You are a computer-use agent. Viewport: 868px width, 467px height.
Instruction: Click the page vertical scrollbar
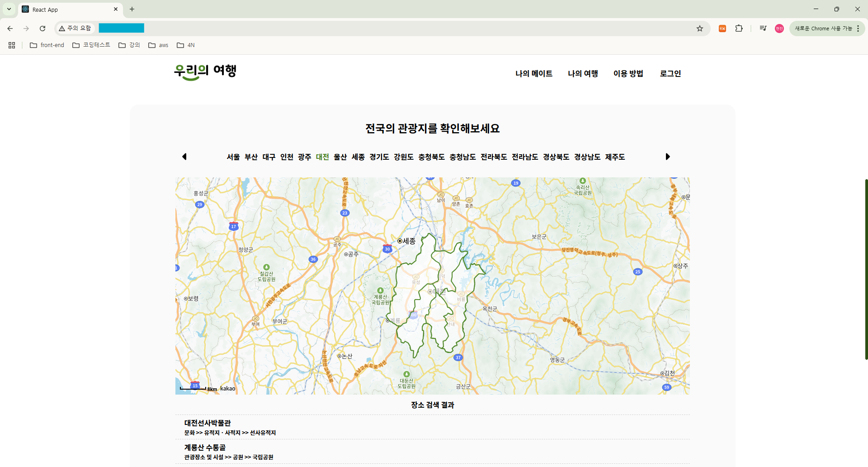[866, 269]
